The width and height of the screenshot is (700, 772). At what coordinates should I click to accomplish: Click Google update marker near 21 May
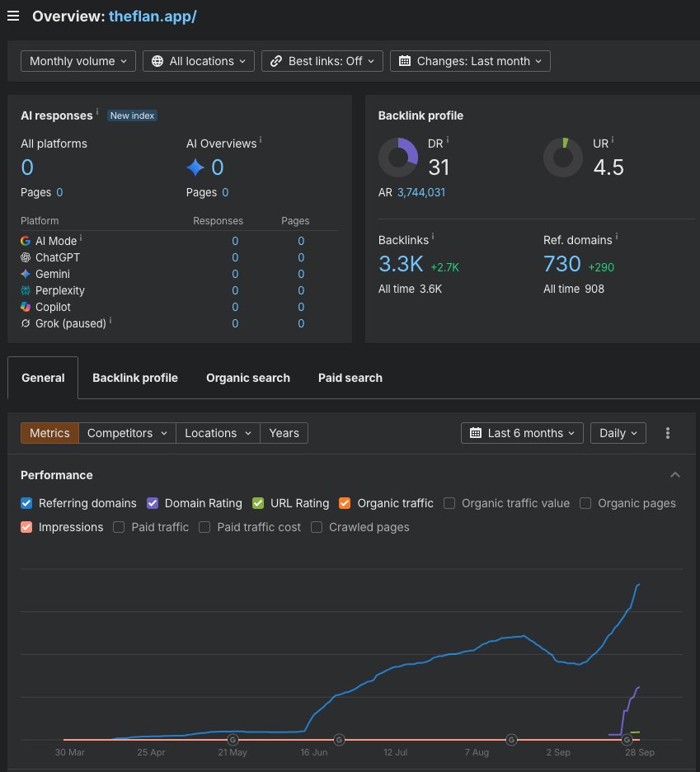233,740
